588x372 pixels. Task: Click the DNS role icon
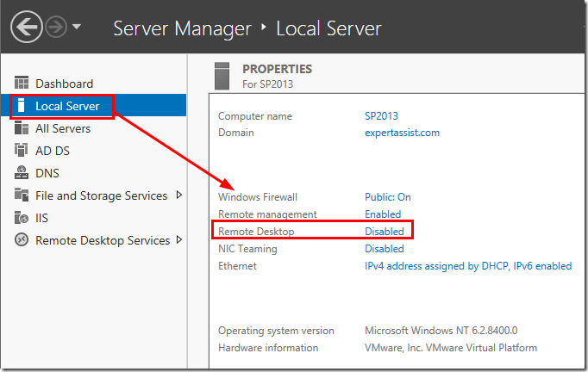[22, 173]
